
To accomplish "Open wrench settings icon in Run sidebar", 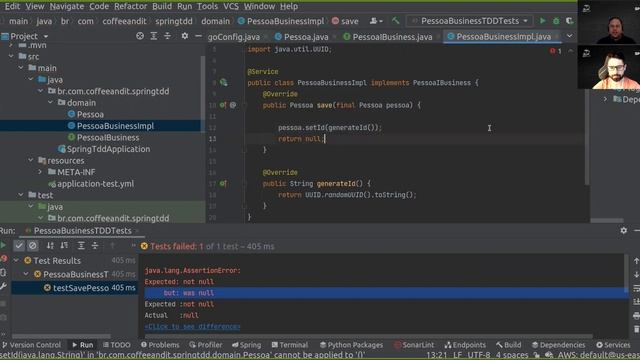I will (x=4, y=287).
